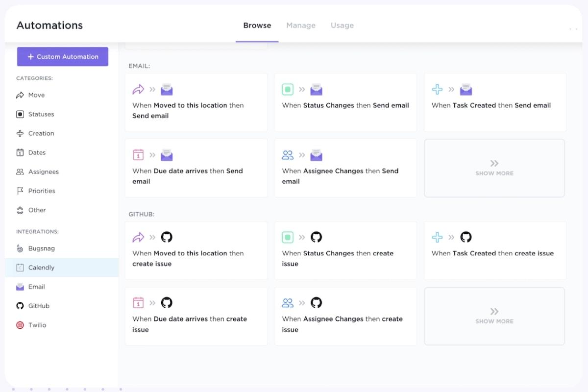588x392 pixels.
Task: Select the Creation category label
Action: (41, 133)
